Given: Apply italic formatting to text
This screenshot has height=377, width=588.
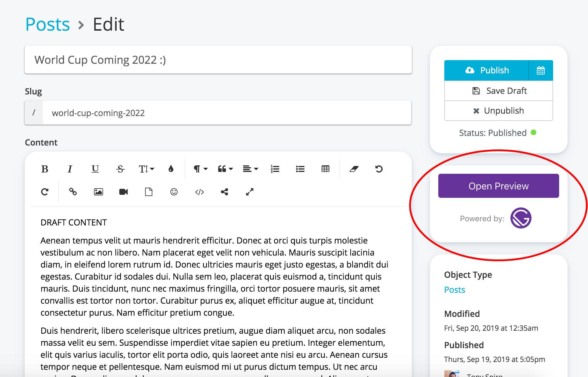Looking at the screenshot, I should [70, 169].
